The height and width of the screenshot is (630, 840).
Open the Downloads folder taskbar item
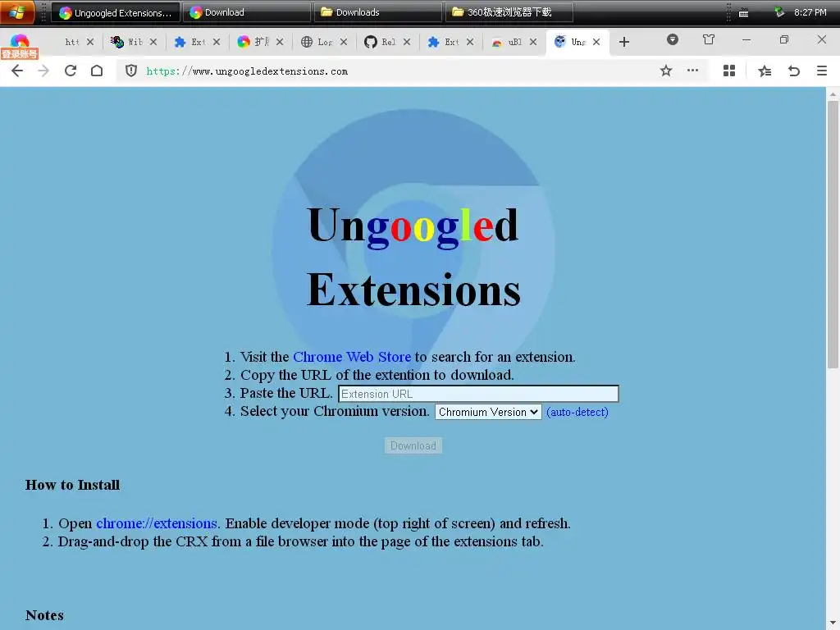377,12
